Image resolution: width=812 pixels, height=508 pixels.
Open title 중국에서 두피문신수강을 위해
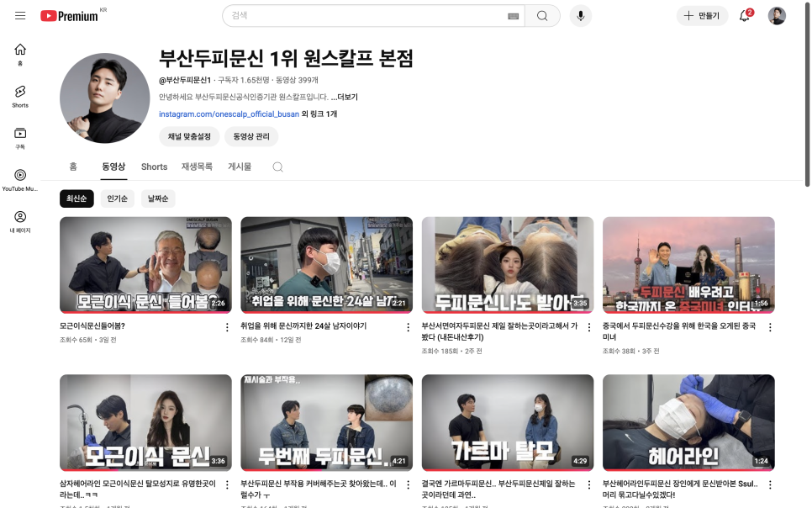click(x=679, y=331)
